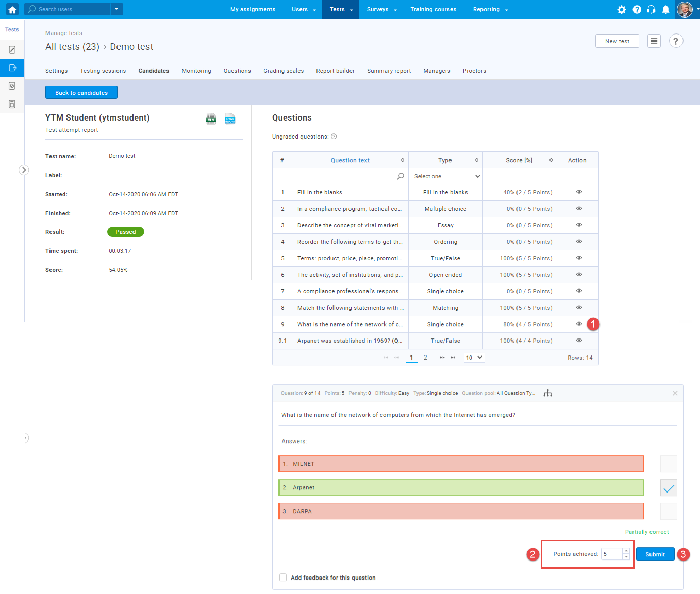Go to page 2 of questions
The height and width of the screenshot is (594, 700).
[x=425, y=358]
